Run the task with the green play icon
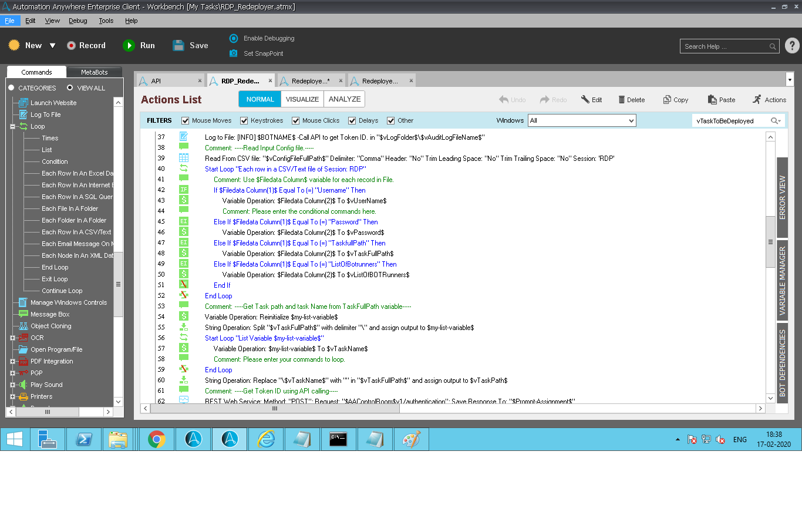The width and height of the screenshot is (802, 532). [129, 46]
